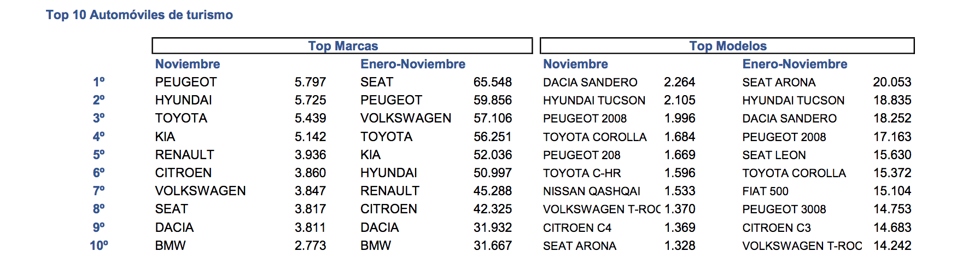
Task: Select the value 14.242 for VOLKSWAGEN T-ROC
Action: click(x=892, y=246)
